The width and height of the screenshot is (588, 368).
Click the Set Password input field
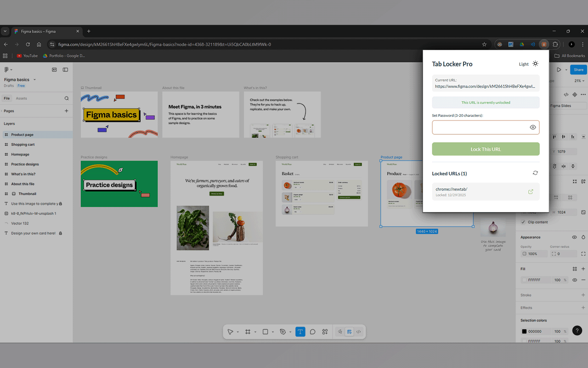[x=486, y=127]
